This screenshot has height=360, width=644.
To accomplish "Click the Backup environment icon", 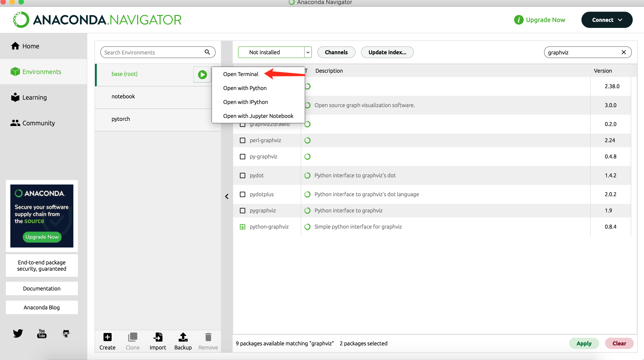I will 183,337.
